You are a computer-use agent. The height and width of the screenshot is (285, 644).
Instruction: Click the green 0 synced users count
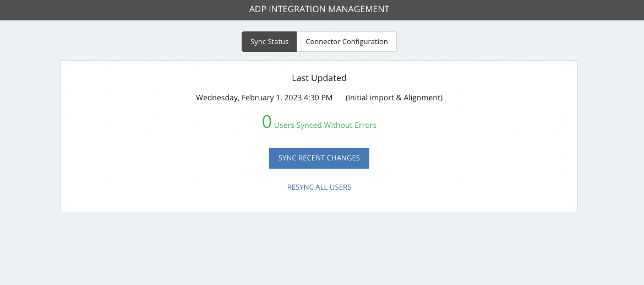tap(267, 122)
